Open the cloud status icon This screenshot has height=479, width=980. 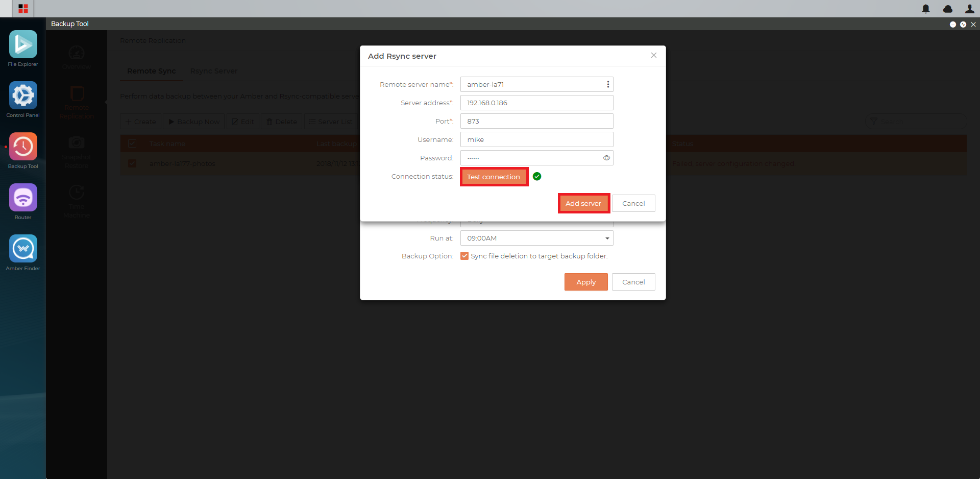pyautogui.click(x=948, y=9)
